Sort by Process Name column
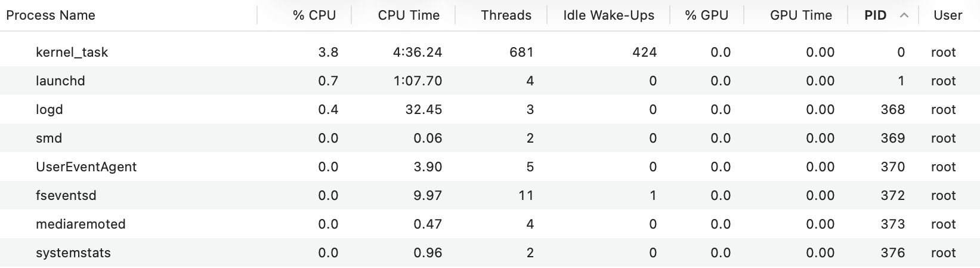Image resolution: width=980 pixels, height=268 pixels. pos(51,16)
